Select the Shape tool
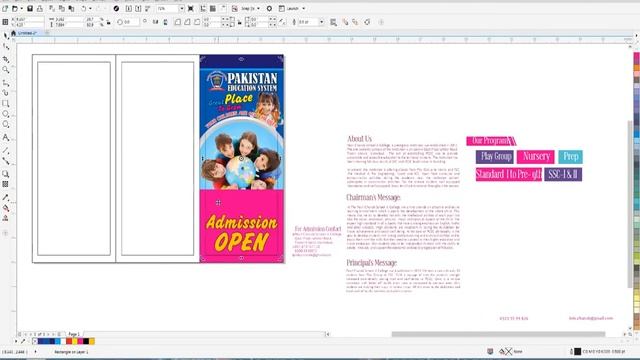 (x=6, y=47)
